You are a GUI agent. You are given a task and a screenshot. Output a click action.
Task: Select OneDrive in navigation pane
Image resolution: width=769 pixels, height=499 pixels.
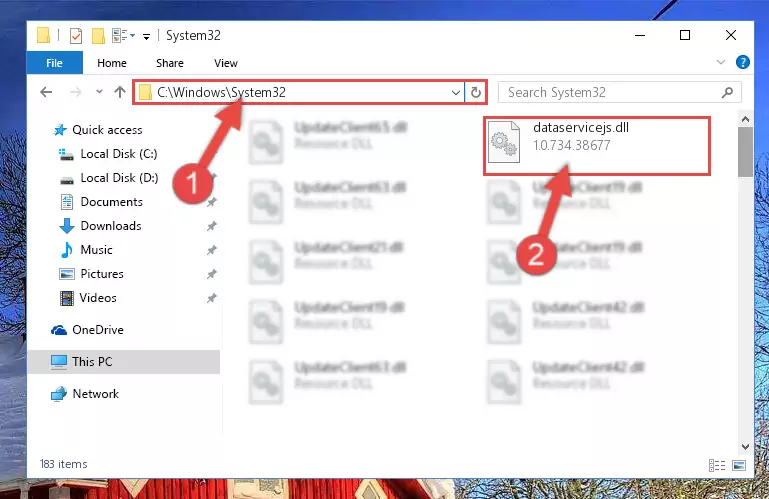[87, 330]
